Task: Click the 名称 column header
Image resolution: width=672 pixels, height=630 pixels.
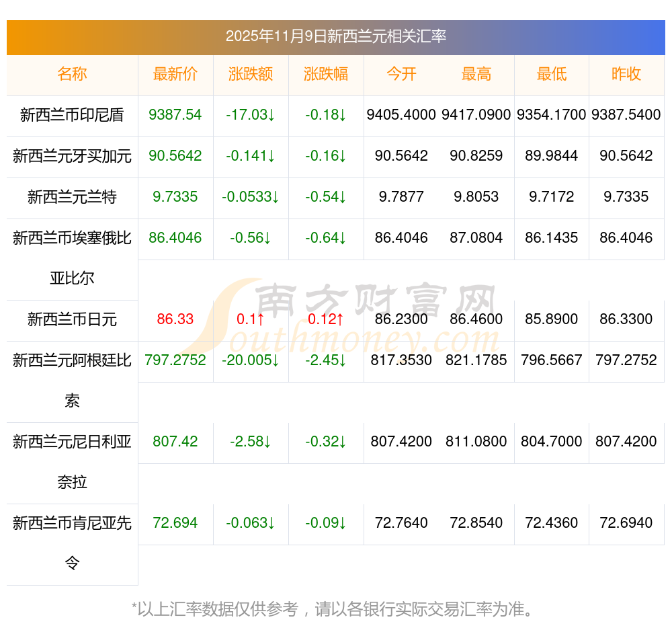Action: coord(72,74)
